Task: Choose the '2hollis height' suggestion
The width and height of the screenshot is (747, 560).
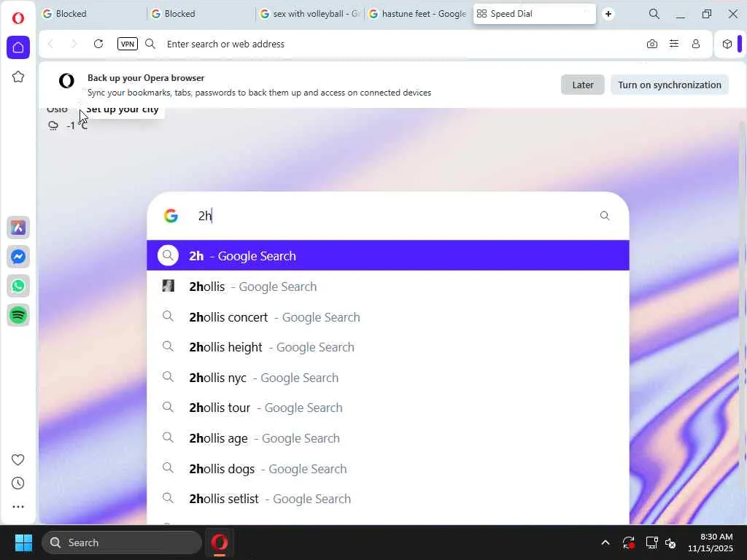Action: (x=388, y=347)
